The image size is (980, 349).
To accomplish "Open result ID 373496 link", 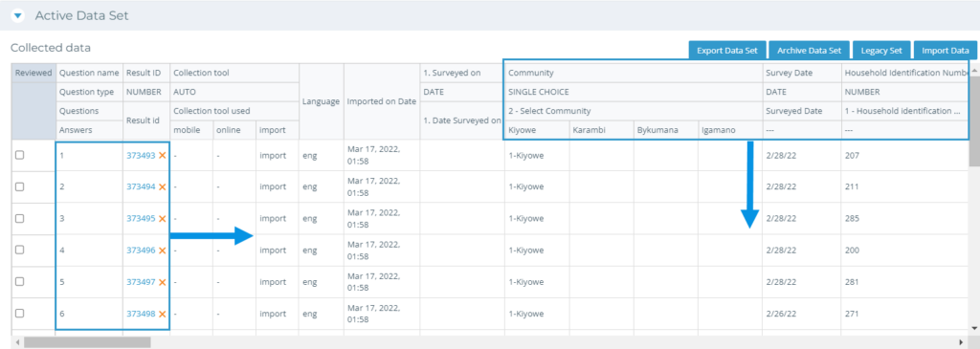I will pyautogui.click(x=141, y=250).
